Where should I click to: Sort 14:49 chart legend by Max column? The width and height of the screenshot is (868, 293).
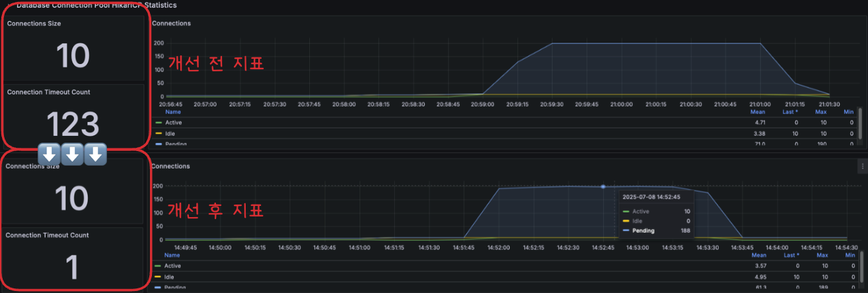click(x=822, y=255)
